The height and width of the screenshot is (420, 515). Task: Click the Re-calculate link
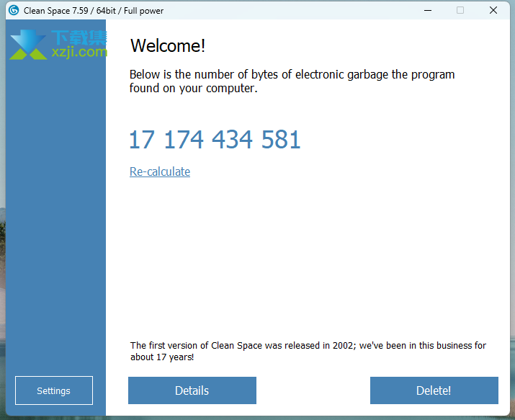(160, 171)
